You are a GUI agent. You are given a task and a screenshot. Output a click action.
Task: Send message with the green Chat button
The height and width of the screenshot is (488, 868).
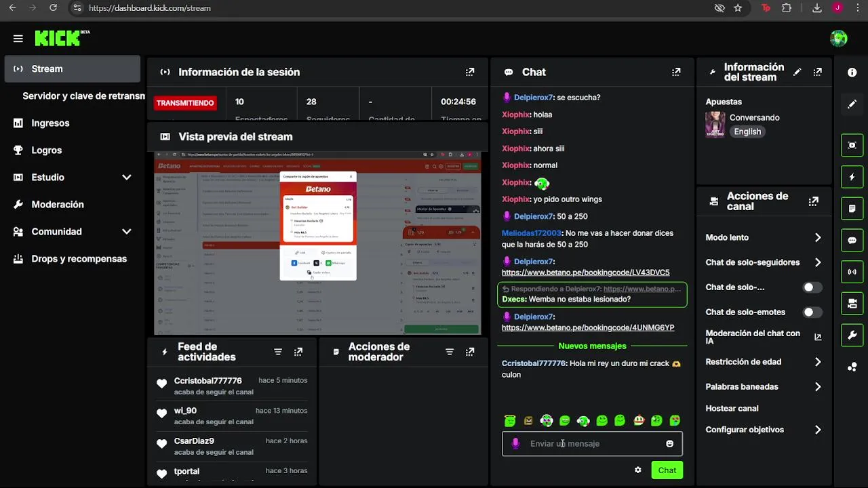coord(667,470)
